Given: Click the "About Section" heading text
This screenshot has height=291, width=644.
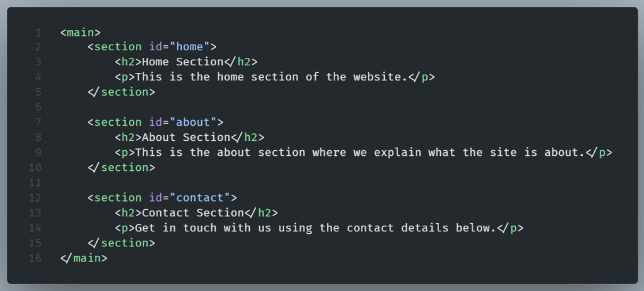Looking at the screenshot, I should [x=184, y=138].
